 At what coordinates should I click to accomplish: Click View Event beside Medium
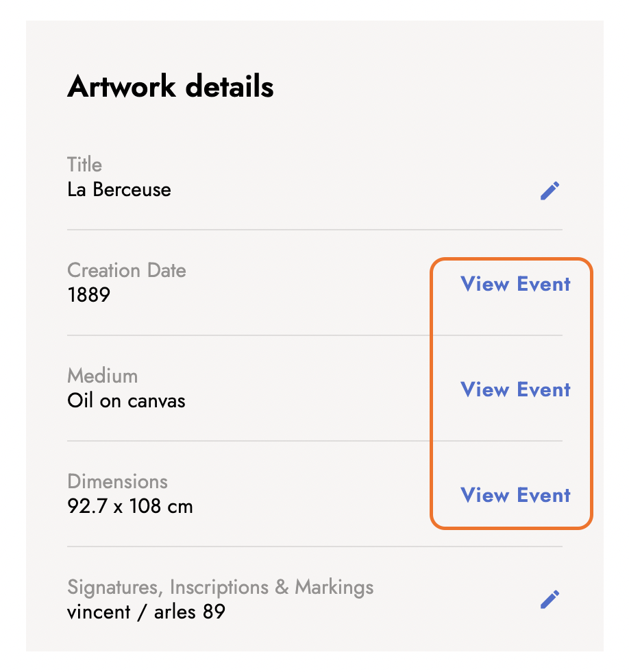(x=515, y=389)
